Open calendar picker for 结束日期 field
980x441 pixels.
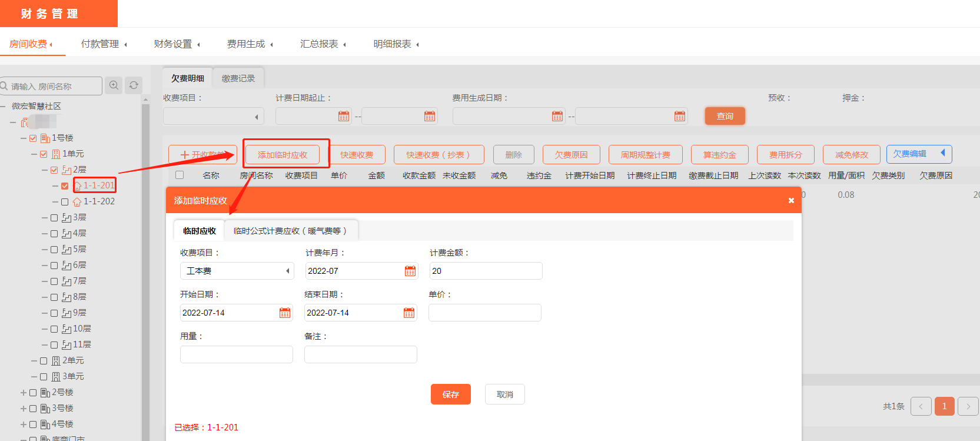(x=409, y=313)
